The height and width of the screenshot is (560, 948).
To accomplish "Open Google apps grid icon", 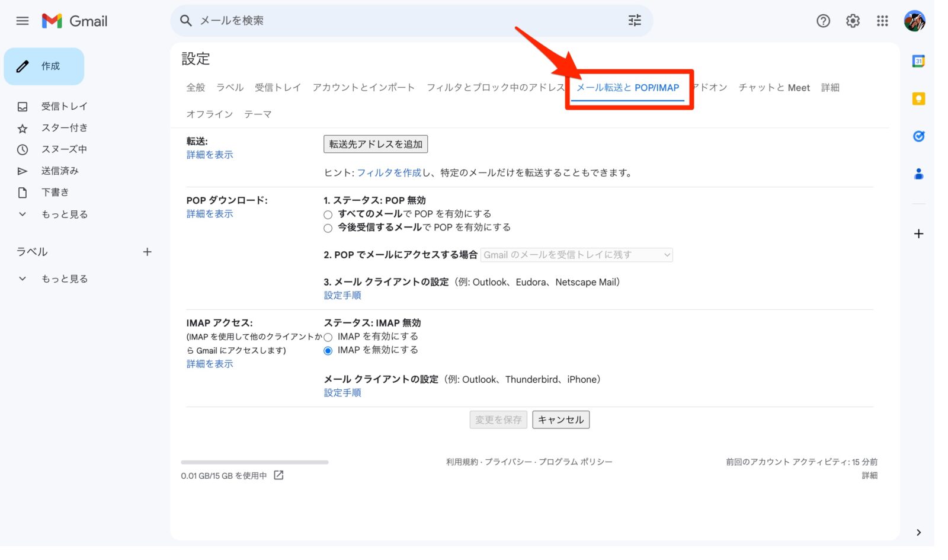I will tap(882, 21).
